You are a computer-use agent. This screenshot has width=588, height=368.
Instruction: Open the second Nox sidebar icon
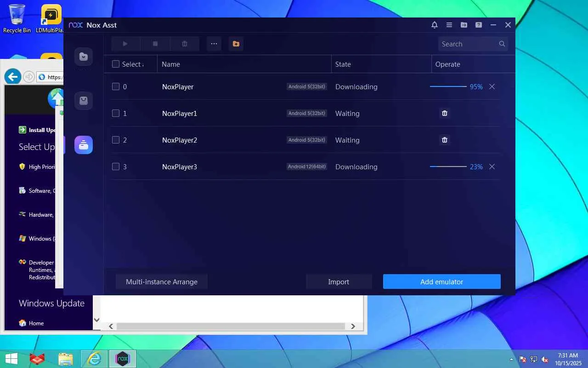(84, 101)
